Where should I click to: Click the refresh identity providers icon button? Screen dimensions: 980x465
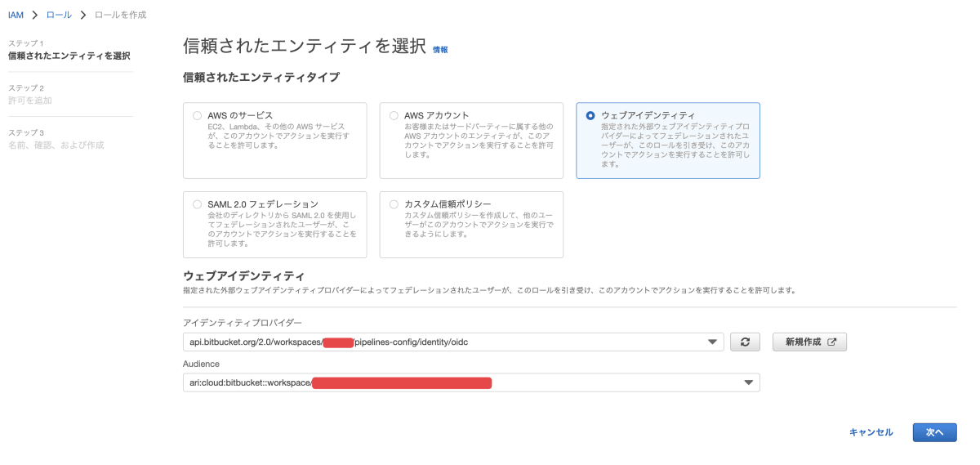(745, 342)
